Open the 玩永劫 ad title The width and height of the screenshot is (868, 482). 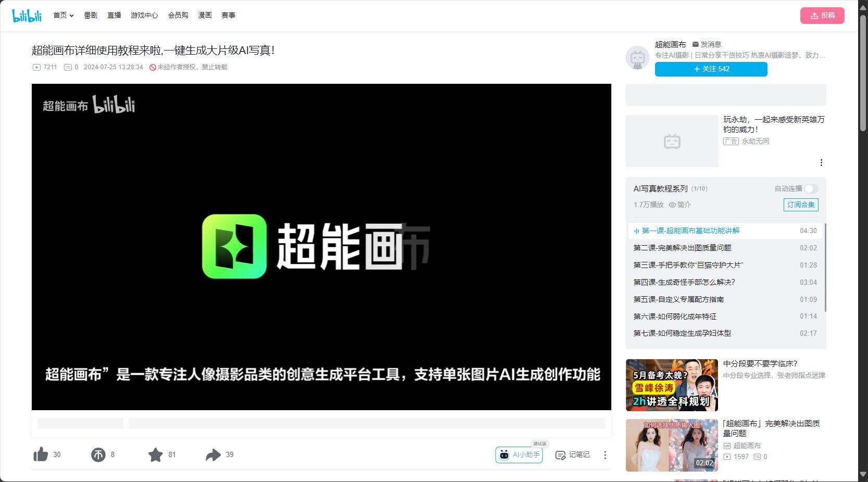point(774,124)
